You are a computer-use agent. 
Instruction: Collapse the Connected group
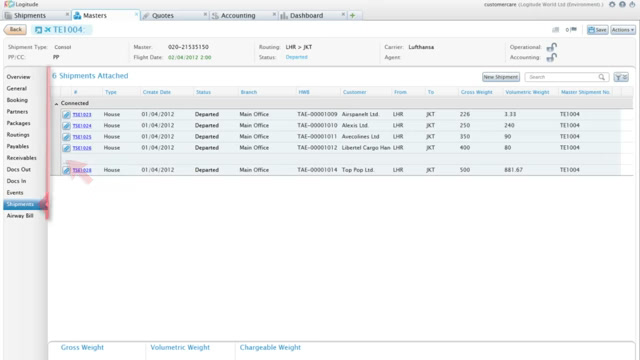pos(56,104)
